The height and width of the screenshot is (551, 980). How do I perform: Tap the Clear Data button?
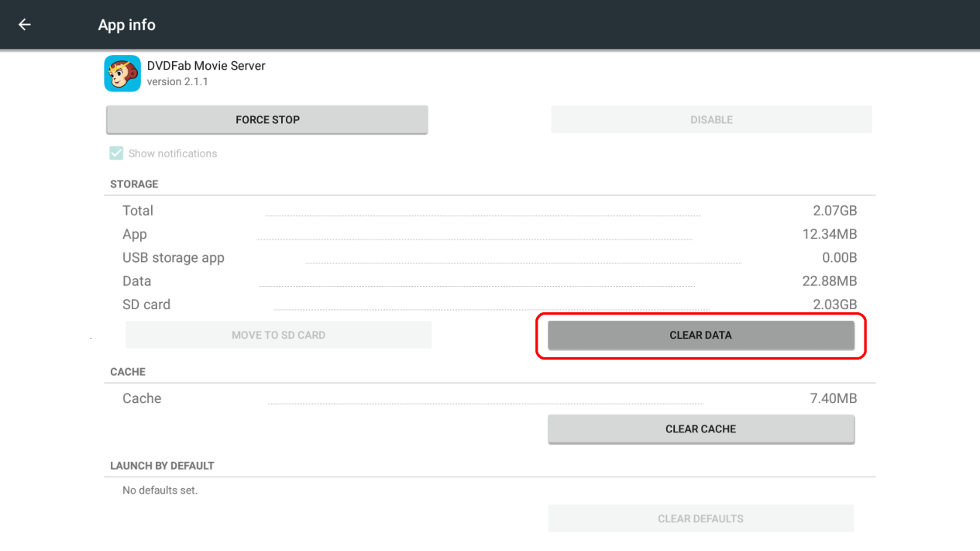pos(700,336)
